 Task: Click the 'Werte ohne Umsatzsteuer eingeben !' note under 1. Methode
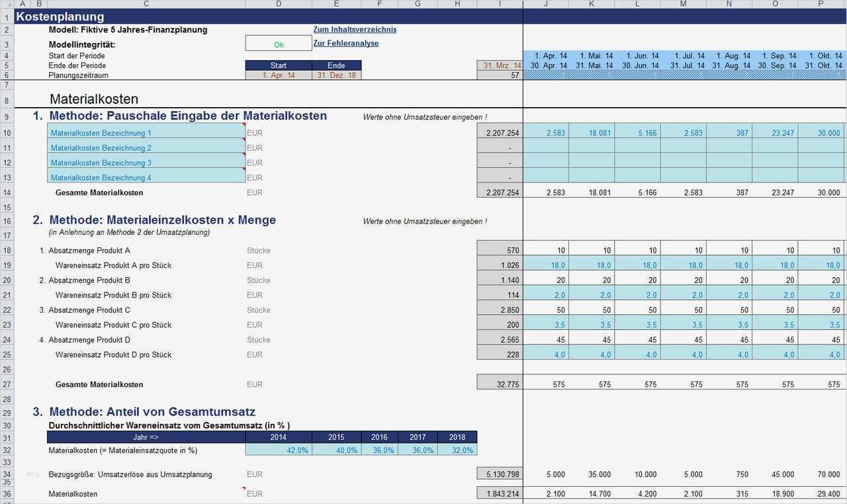click(425, 117)
